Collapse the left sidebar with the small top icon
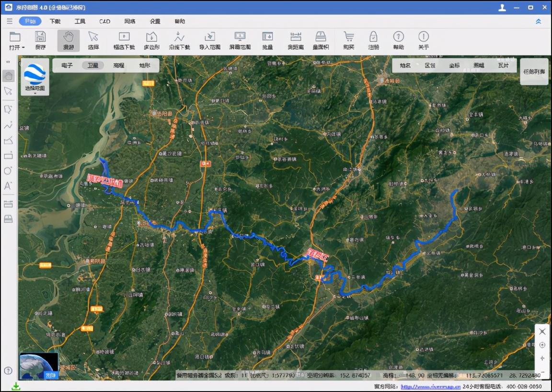Screen dimensions: 552x392 [x=8, y=62]
